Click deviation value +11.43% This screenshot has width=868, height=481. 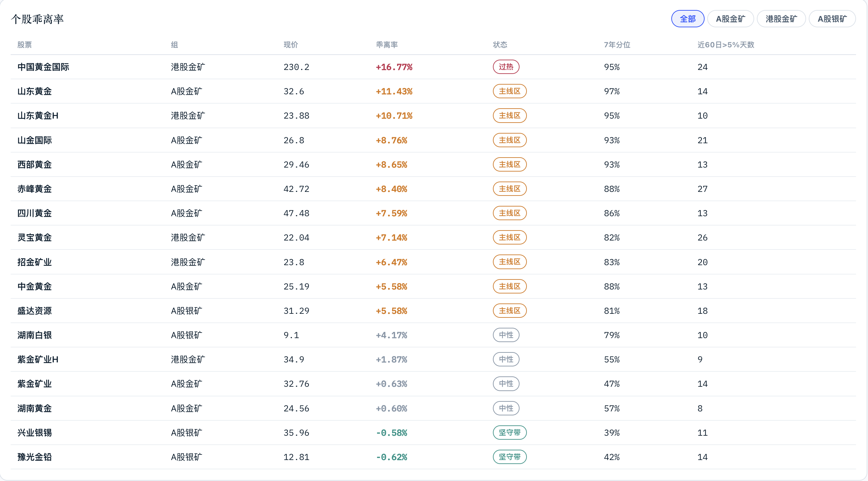click(394, 91)
